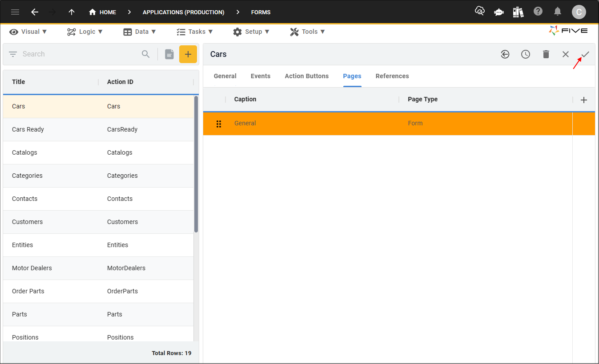Screen dimensions: 599x364
Task: Select the Categories form row
Action: (98, 176)
